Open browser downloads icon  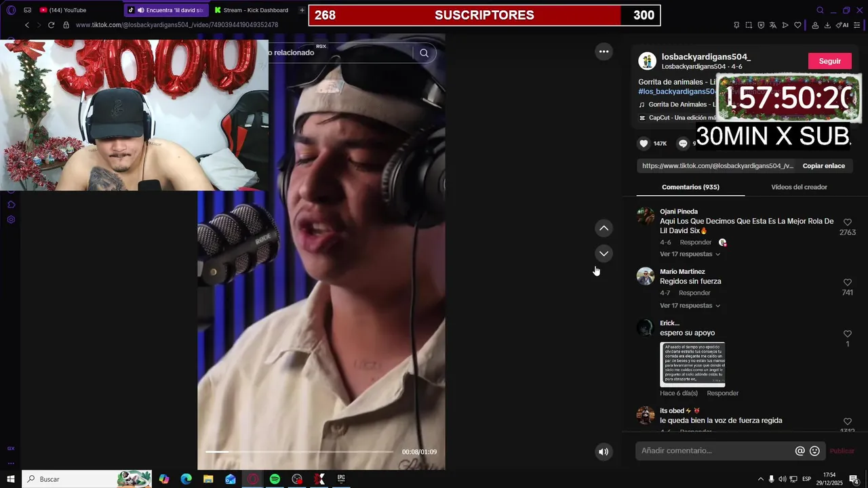click(x=827, y=25)
